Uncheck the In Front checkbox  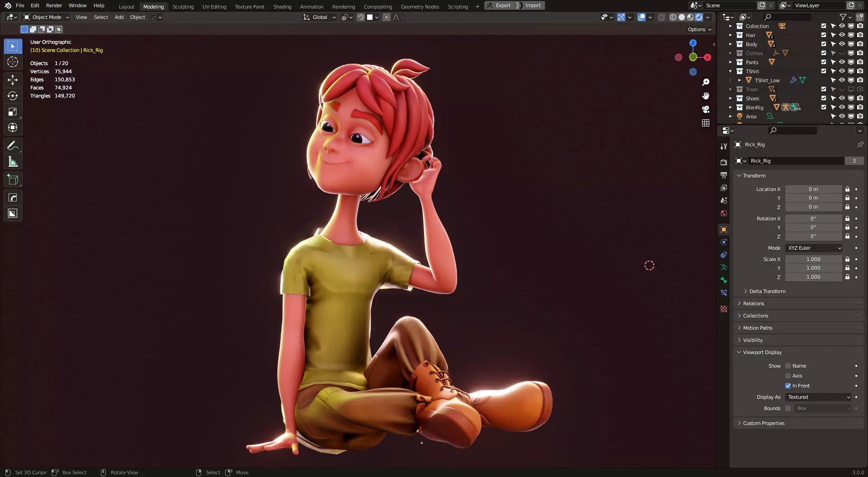788,386
